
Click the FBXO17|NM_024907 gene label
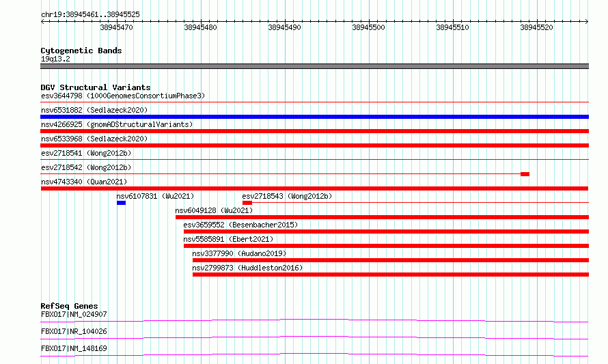[74, 314]
